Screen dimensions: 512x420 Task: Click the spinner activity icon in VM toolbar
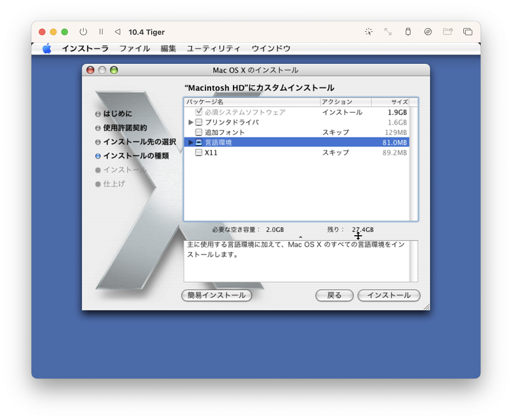(369, 31)
